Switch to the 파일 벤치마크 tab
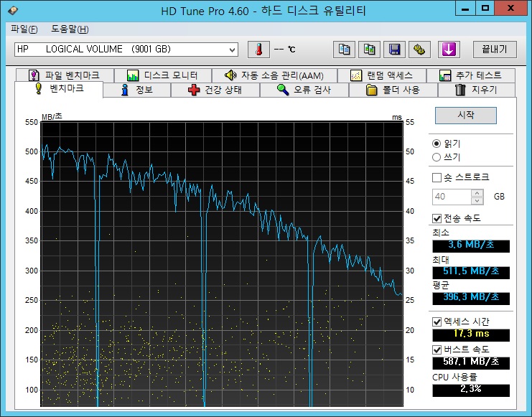The height and width of the screenshot is (417, 532). point(65,75)
